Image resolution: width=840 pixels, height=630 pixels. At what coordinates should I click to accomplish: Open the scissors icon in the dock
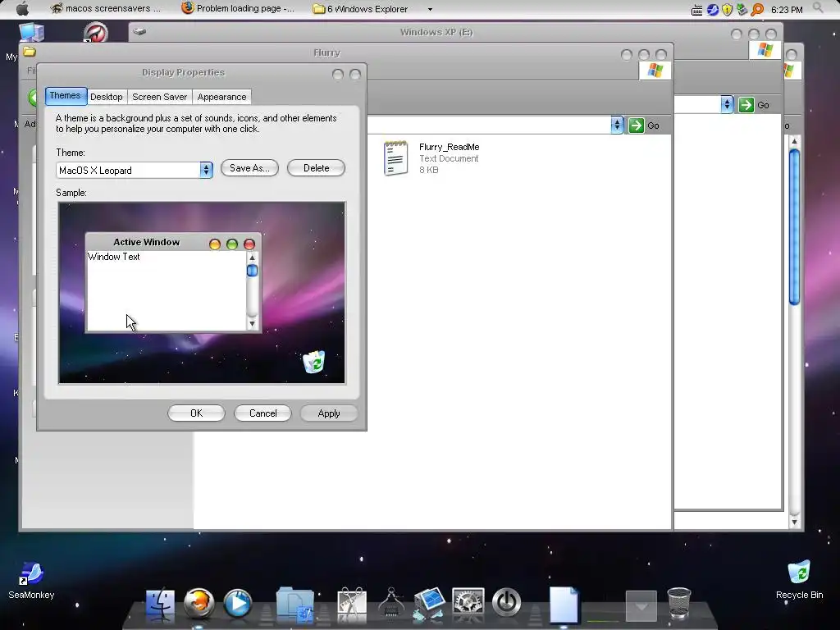click(x=352, y=605)
